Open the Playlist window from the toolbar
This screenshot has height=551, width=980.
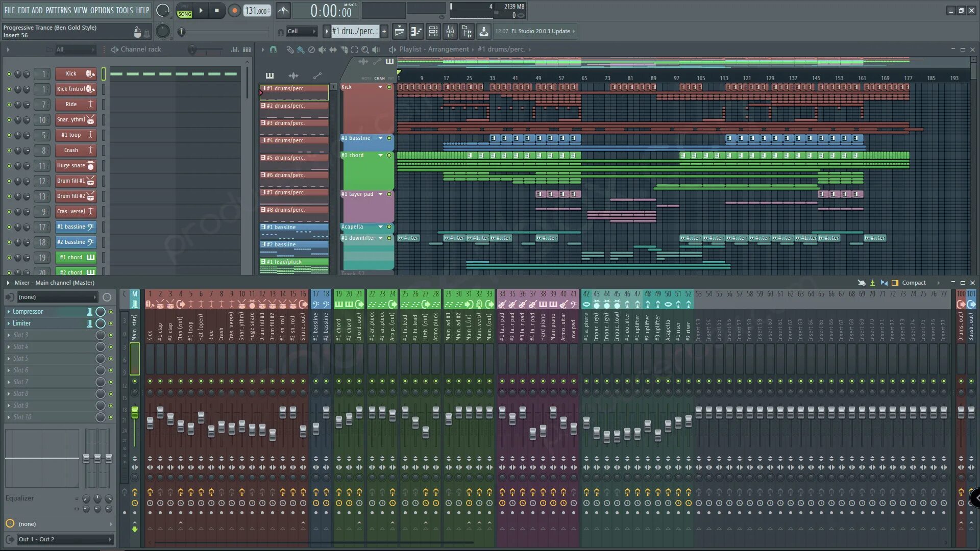[x=399, y=31]
